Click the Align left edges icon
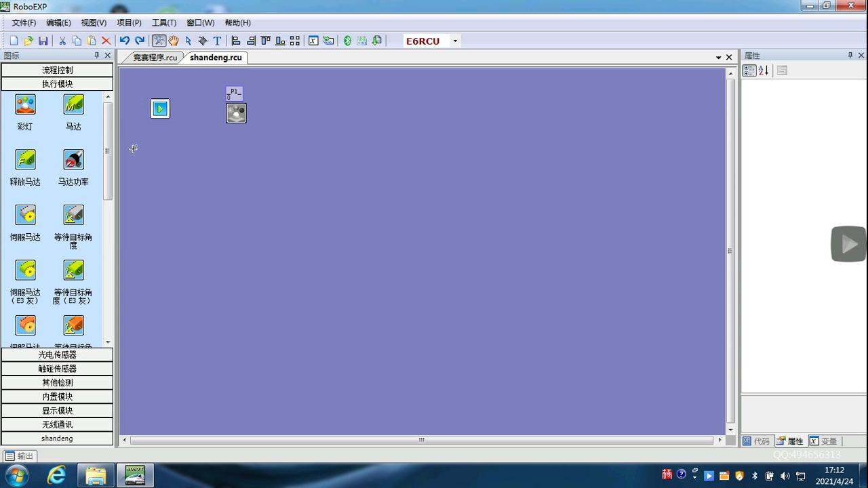868x488 pixels. click(236, 41)
